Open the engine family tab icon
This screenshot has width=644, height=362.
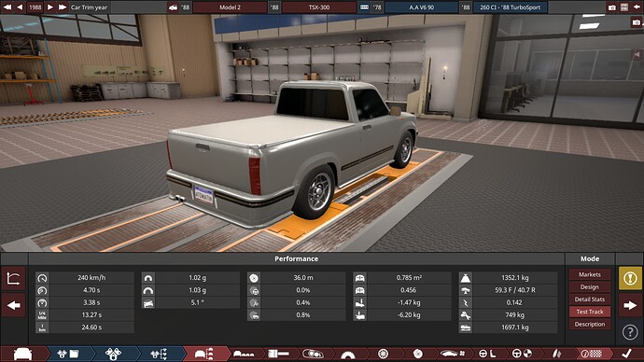[x=68, y=354]
